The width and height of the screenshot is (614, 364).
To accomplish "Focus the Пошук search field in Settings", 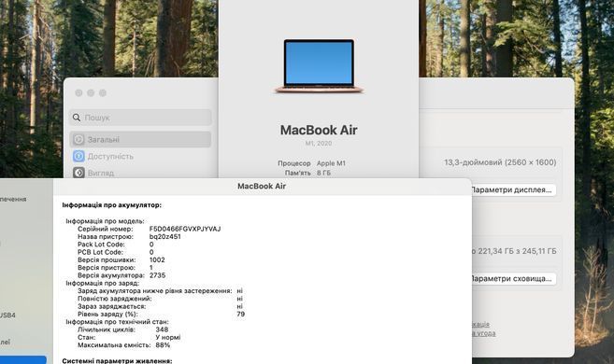I will point(140,118).
